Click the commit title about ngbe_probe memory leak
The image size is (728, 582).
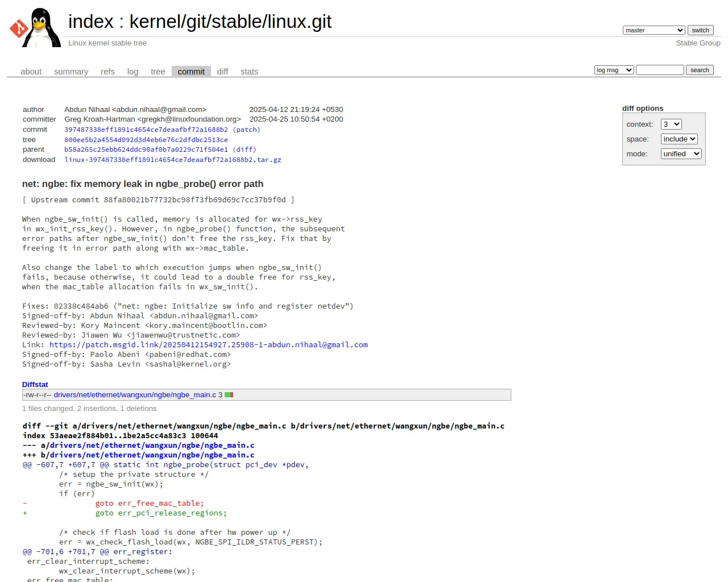pyautogui.click(x=143, y=184)
